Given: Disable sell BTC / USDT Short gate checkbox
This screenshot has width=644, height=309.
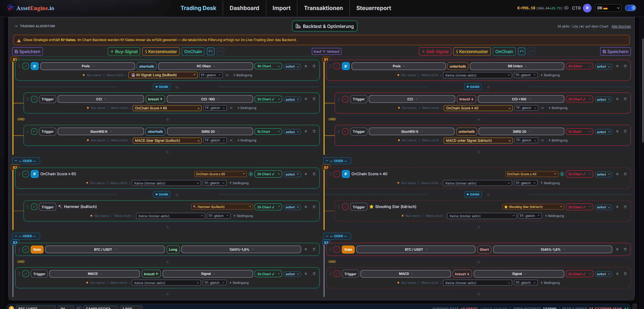Looking at the screenshot, I should tap(337, 249).
